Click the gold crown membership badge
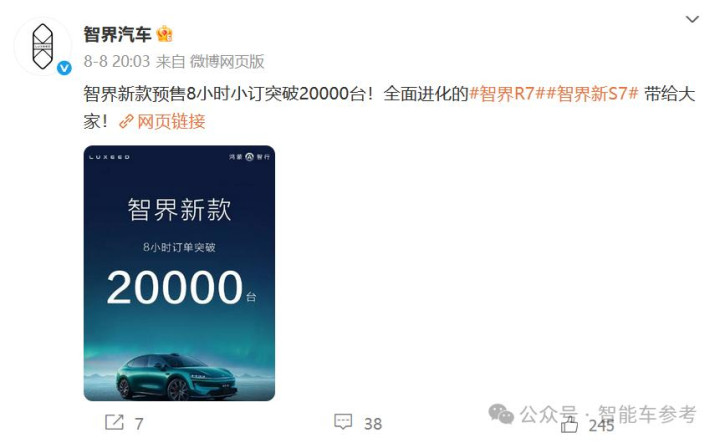Screen dimensions: 720x443 [164, 34]
